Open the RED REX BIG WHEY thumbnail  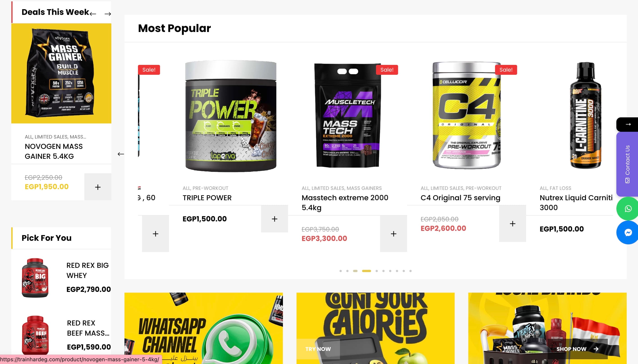(x=35, y=278)
